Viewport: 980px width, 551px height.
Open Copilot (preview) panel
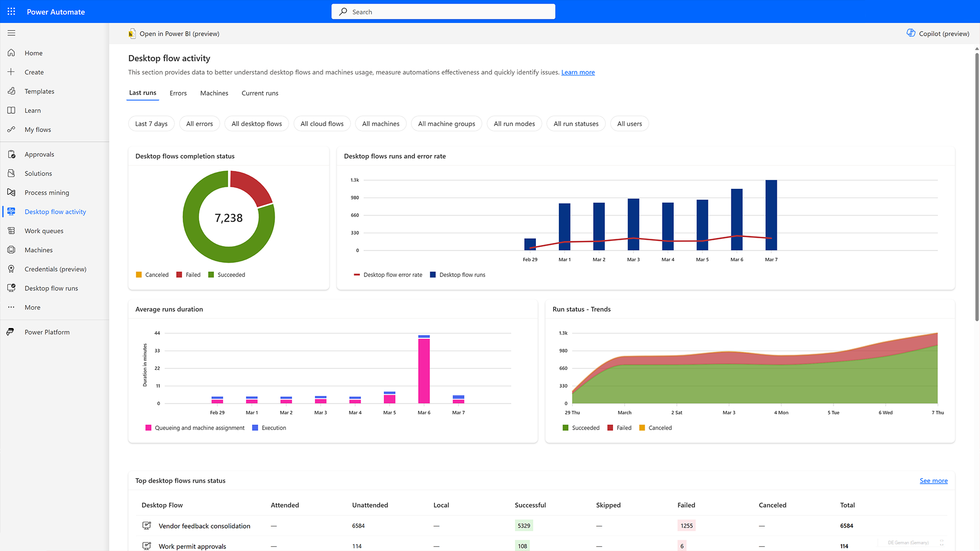click(938, 33)
